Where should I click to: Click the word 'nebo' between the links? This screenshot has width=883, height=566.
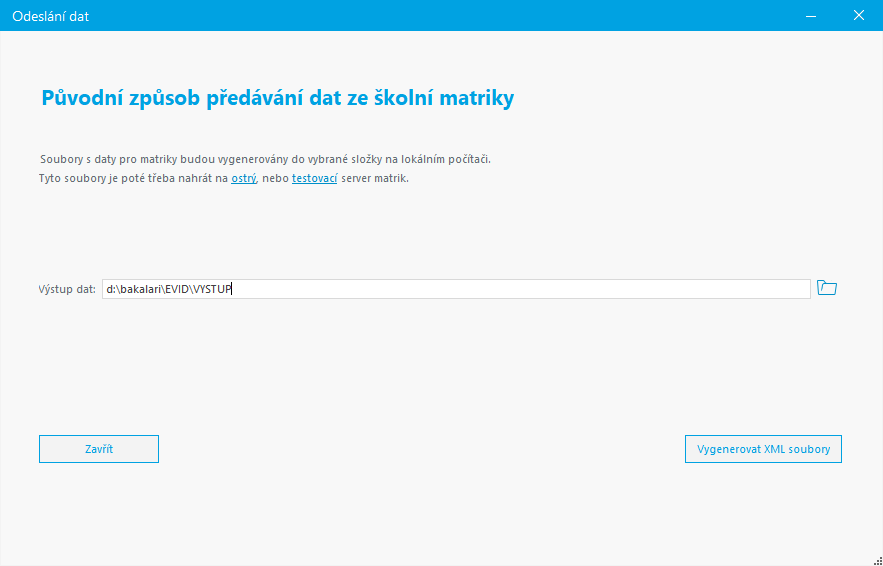pyautogui.click(x=274, y=179)
